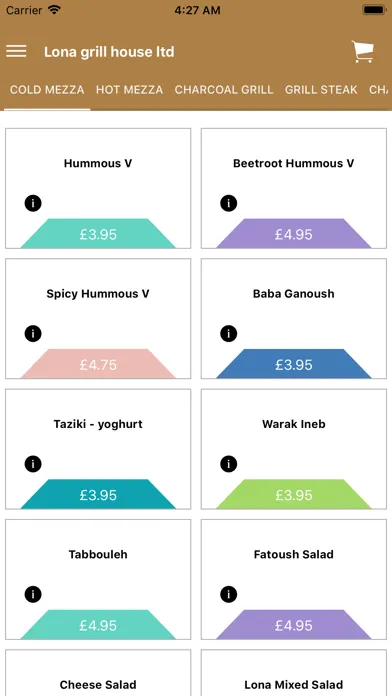Show info for Spicy Hummous V

point(33,333)
